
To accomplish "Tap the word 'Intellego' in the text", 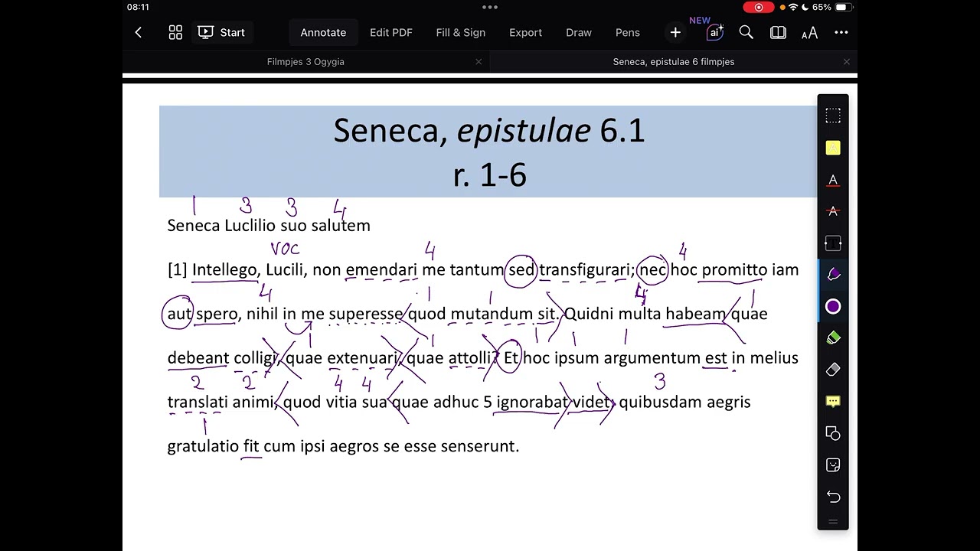I will coord(224,269).
